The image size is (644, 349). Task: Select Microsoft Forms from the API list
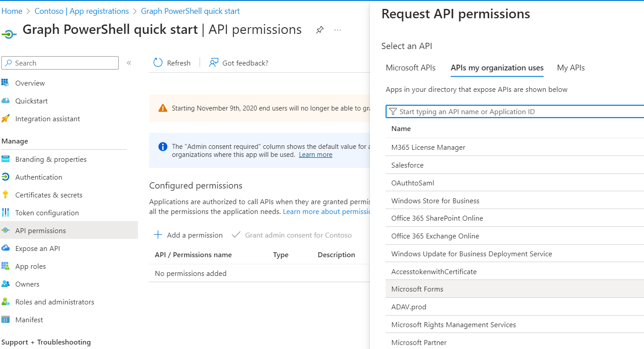(x=417, y=289)
